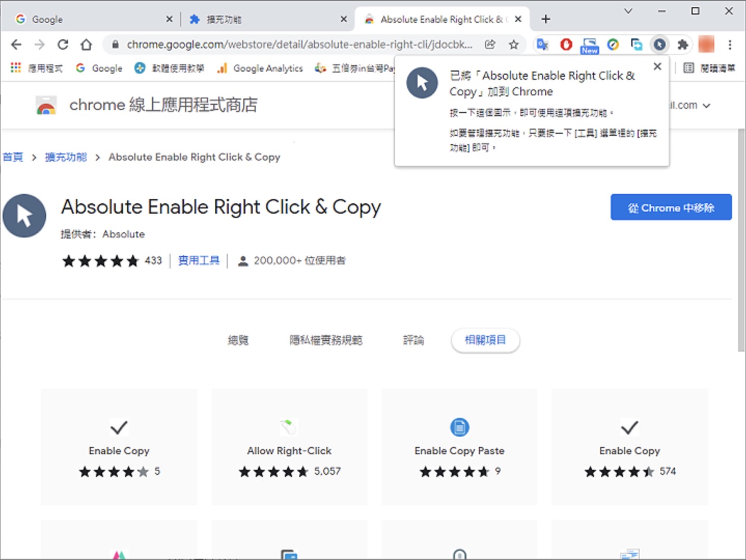The image size is (746, 560).
Task: Open the 評論 reviews tab
Action: [x=413, y=340]
